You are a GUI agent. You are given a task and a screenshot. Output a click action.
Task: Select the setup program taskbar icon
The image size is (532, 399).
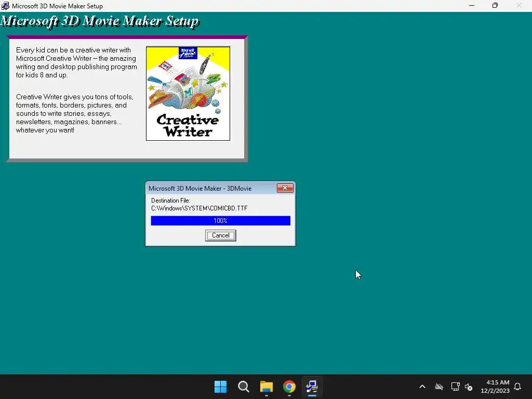tap(312, 387)
